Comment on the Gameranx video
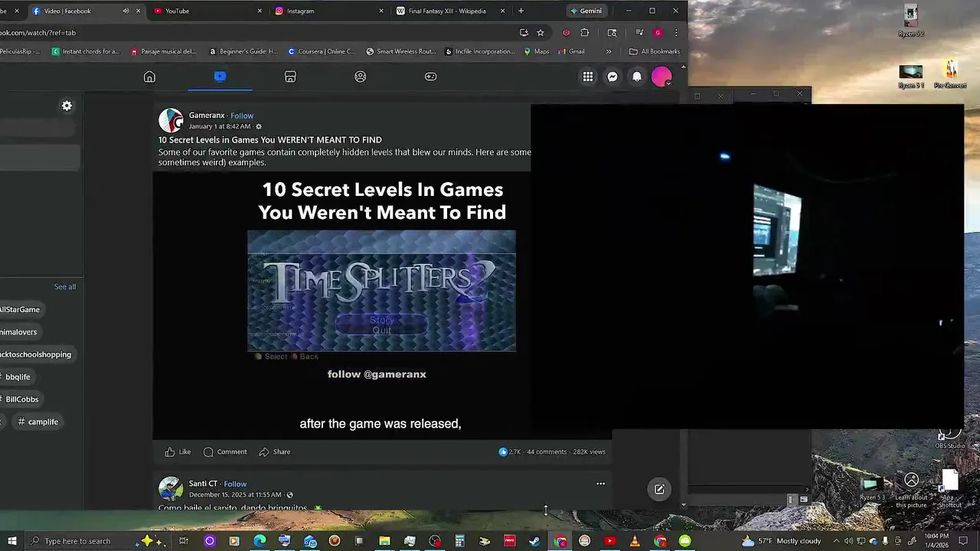980x551 pixels. coord(225,452)
